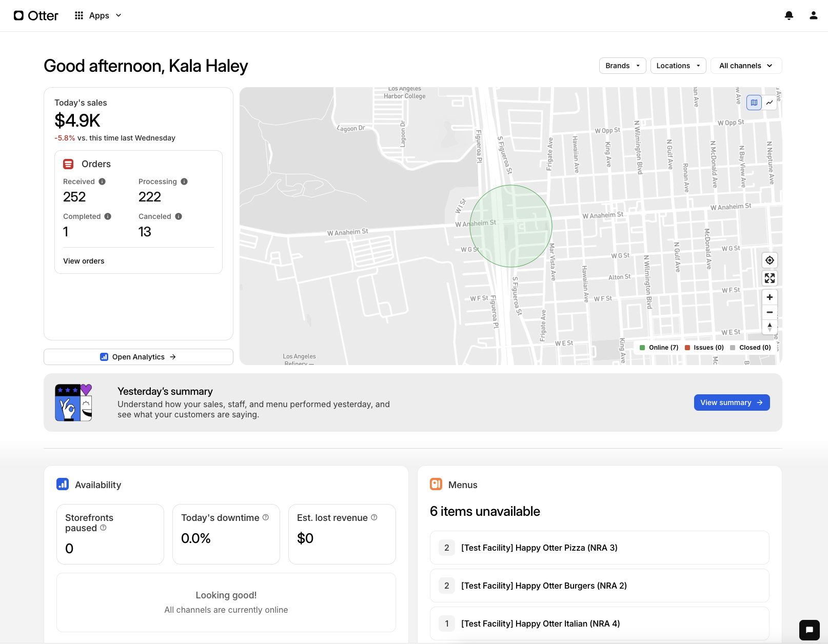
Task: Open the chat support widget
Action: (809, 630)
